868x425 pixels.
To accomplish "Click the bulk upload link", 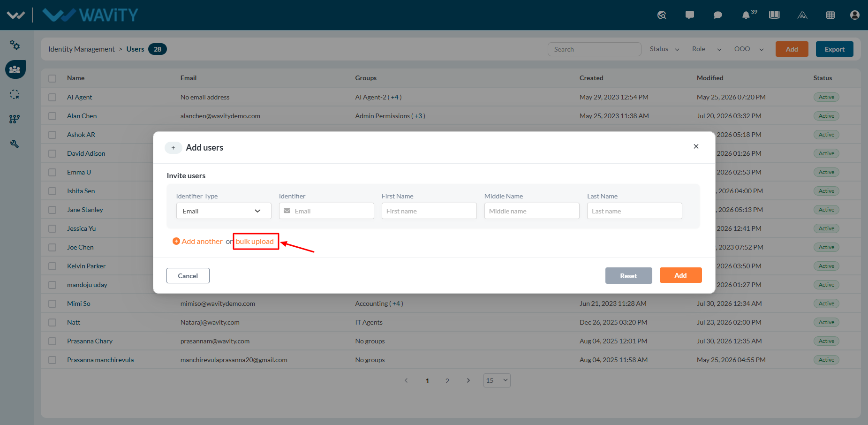I will [255, 241].
